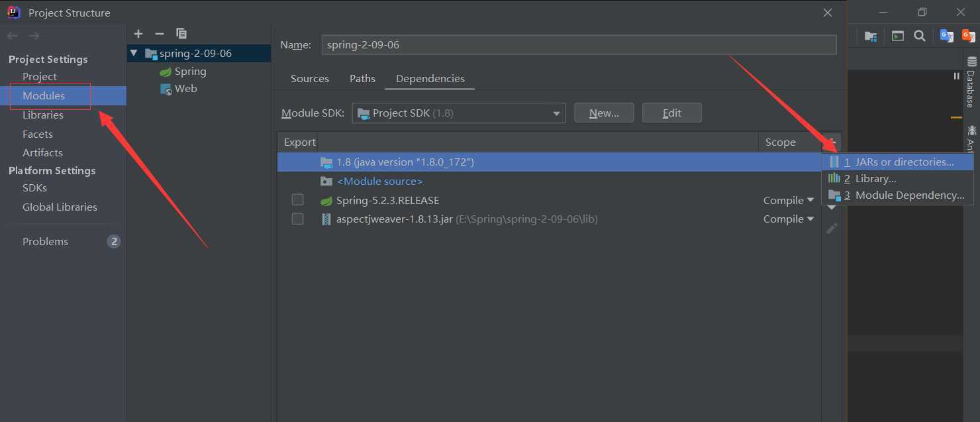Toggle export checkbox for Spring-5.2.3.RELEASE
Screen dimensions: 980x422
tap(297, 200)
